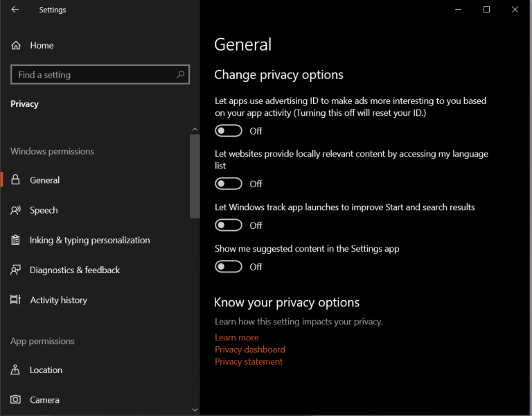Click the Camera icon in sidebar

click(16, 399)
